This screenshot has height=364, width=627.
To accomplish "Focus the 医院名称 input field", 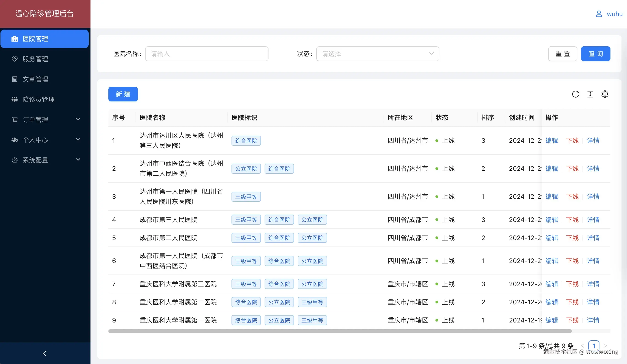I will (206, 54).
